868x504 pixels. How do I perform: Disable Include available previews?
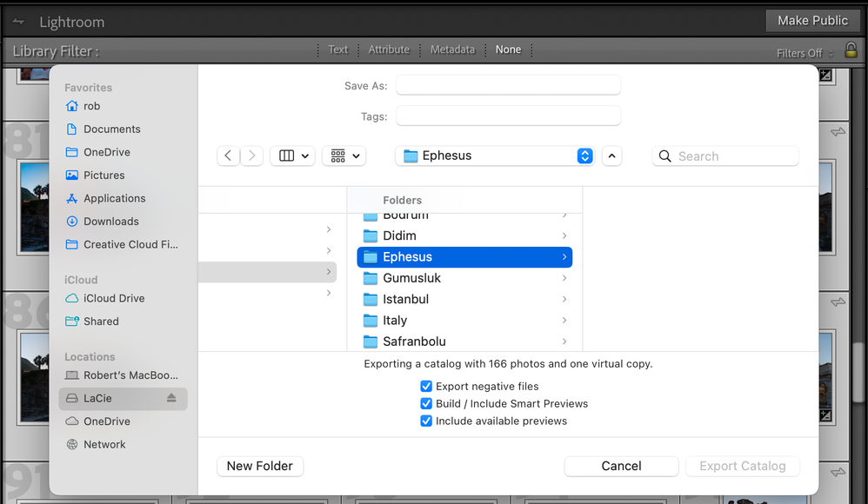[426, 421]
